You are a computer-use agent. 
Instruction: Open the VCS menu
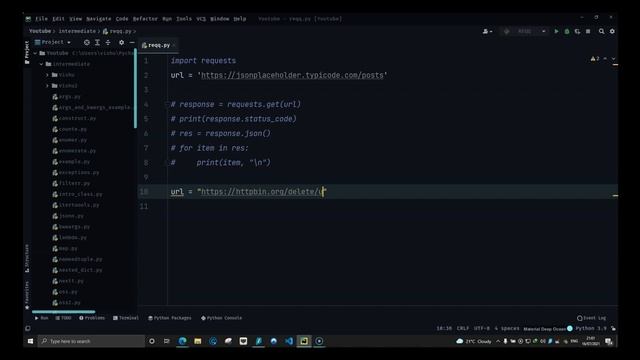(201, 19)
